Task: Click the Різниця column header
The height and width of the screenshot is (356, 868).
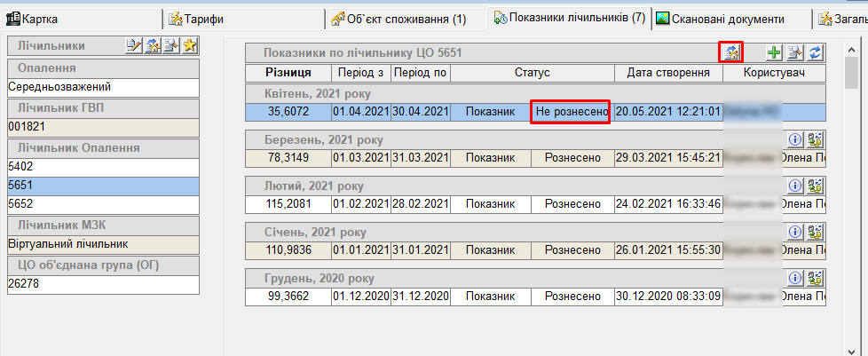Action: tap(288, 73)
